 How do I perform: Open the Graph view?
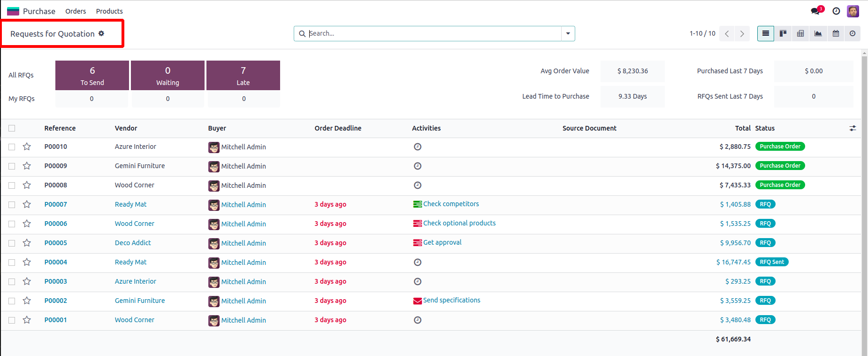coord(818,33)
